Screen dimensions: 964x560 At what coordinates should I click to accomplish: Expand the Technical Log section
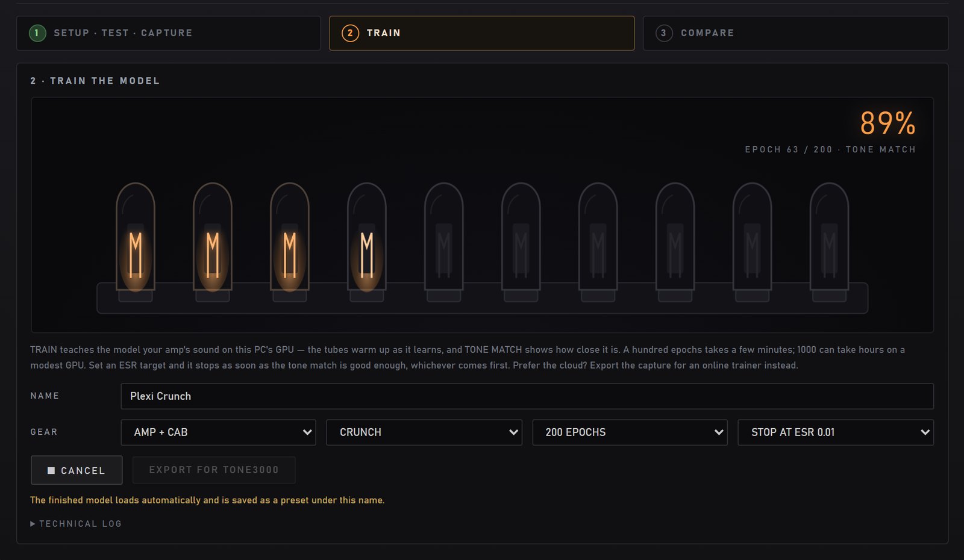point(76,524)
